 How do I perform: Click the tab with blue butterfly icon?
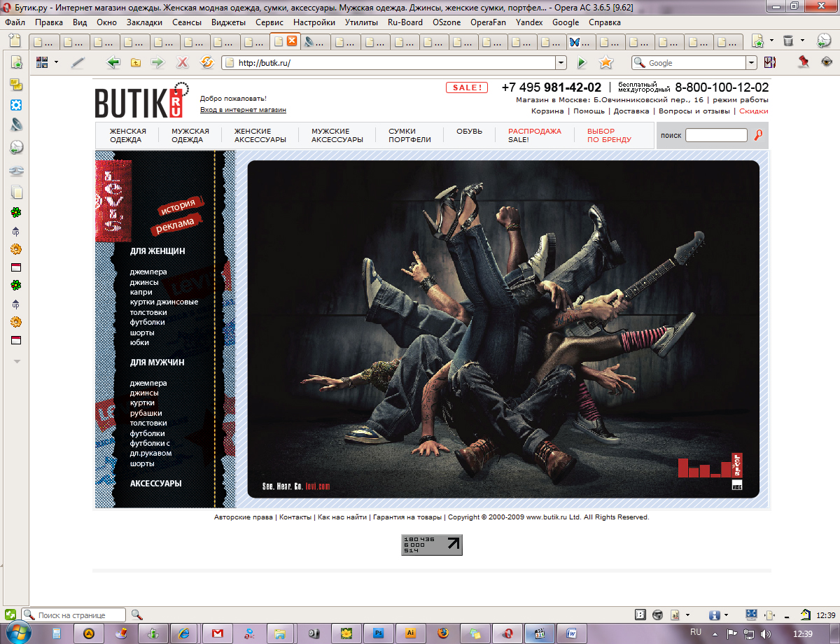coord(582,41)
